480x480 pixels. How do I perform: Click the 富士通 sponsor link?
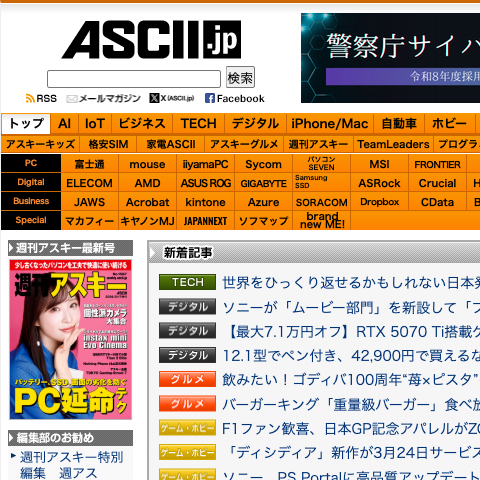(x=89, y=164)
